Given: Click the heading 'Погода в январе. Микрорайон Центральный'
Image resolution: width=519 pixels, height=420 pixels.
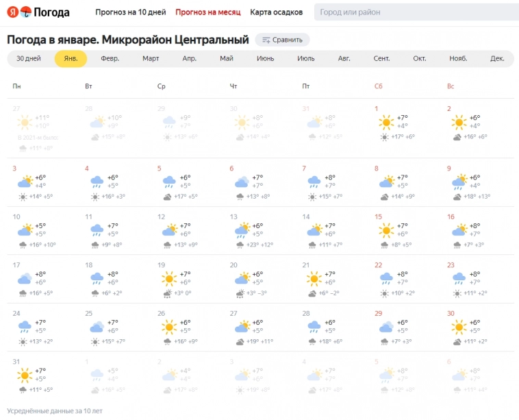Looking at the screenshot, I should pyautogui.click(x=128, y=40).
